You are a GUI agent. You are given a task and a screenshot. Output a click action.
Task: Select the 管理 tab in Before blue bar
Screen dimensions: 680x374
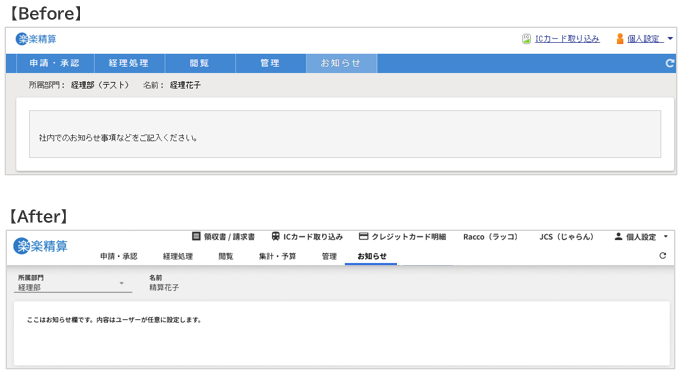[270, 63]
